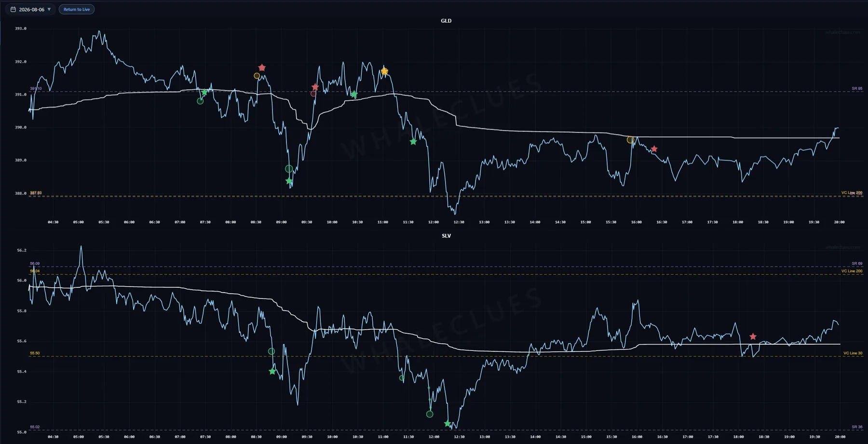Click the red circle marker near 09:40 on GLD
868x444 pixels.
[x=313, y=94]
